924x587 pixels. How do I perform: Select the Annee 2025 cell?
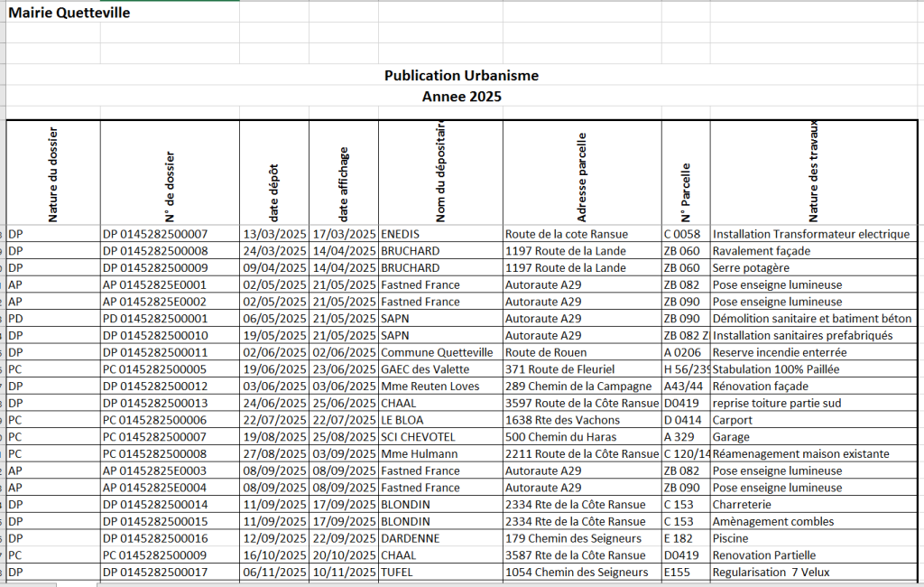point(461,96)
